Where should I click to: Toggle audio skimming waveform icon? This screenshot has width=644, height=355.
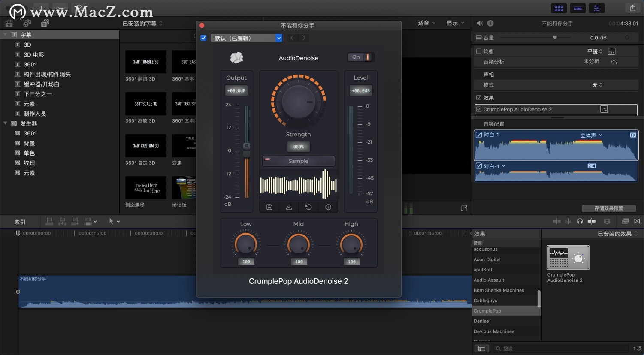568,221
